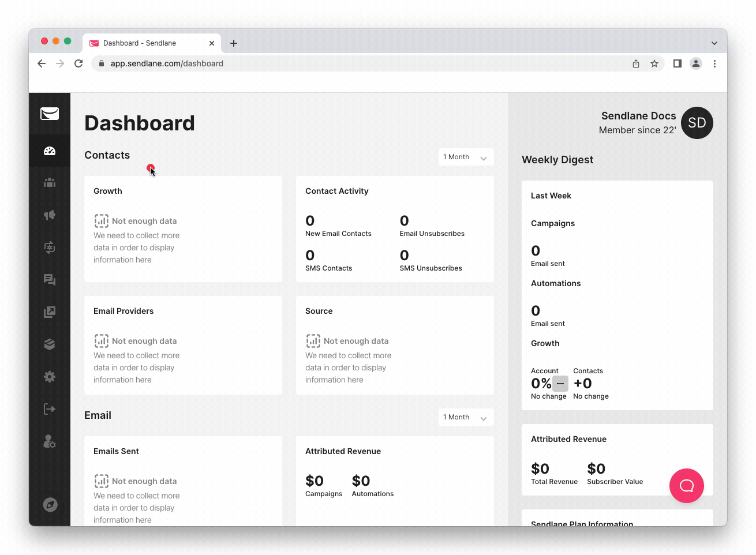
Task: Open the Audience people icon in sidebar
Action: tap(50, 183)
